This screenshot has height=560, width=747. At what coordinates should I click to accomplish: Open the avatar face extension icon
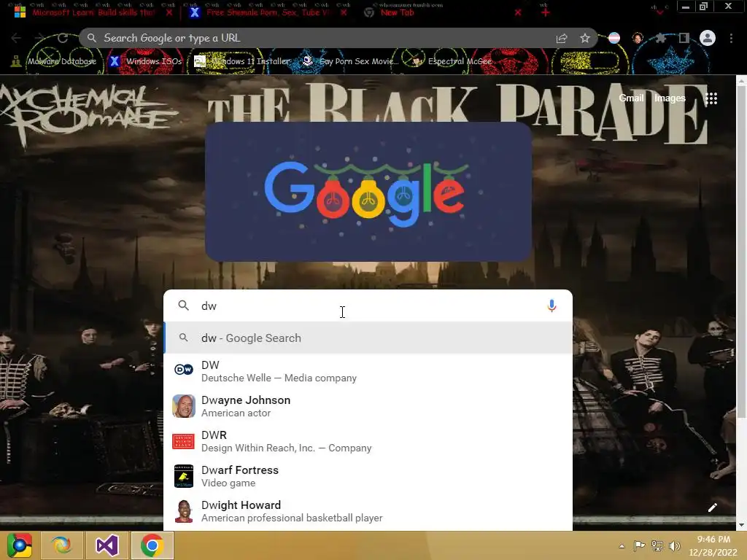[638, 38]
